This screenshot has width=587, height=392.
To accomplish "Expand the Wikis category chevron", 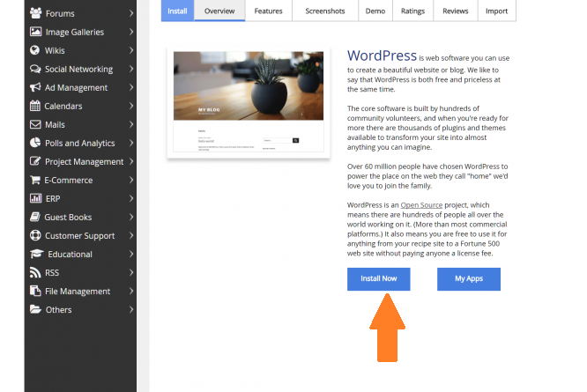I will [131, 50].
